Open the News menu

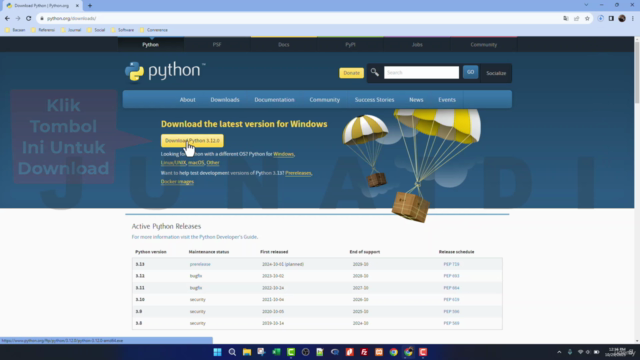(416, 100)
